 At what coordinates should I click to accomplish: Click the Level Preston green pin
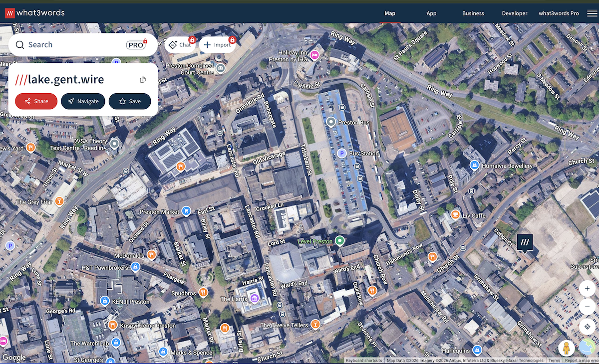tap(340, 241)
